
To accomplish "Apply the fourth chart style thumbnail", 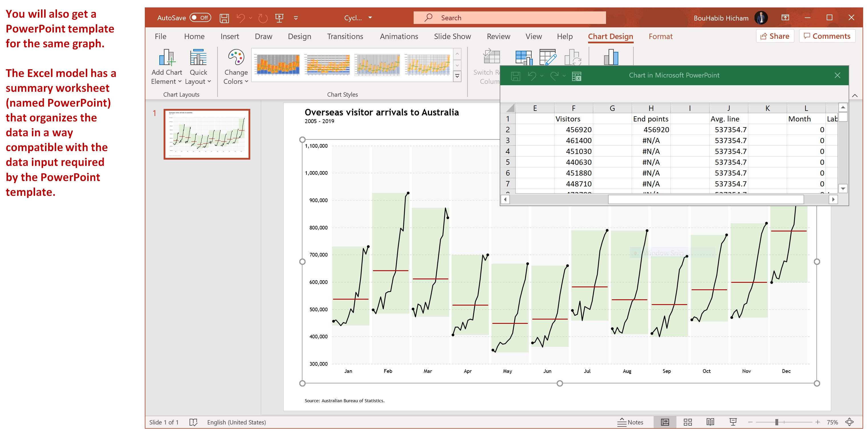I will pyautogui.click(x=427, y=64).
